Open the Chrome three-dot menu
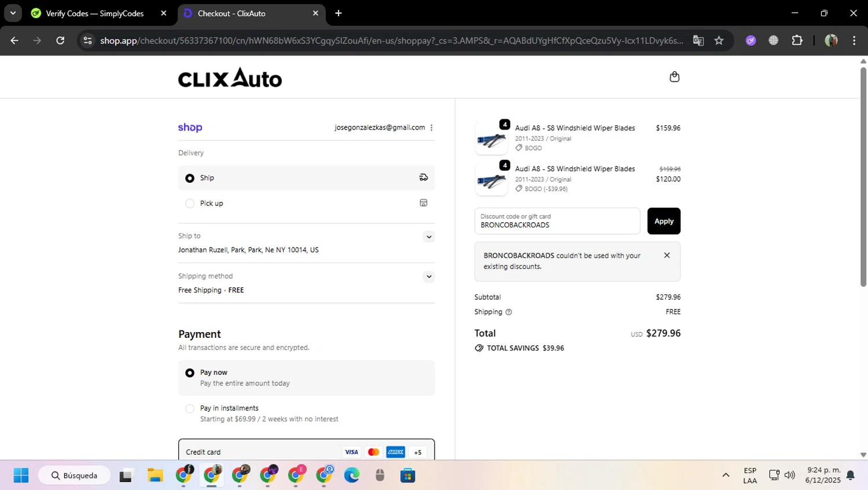This screenshot has height=490, width=868. tap(854, 40)
